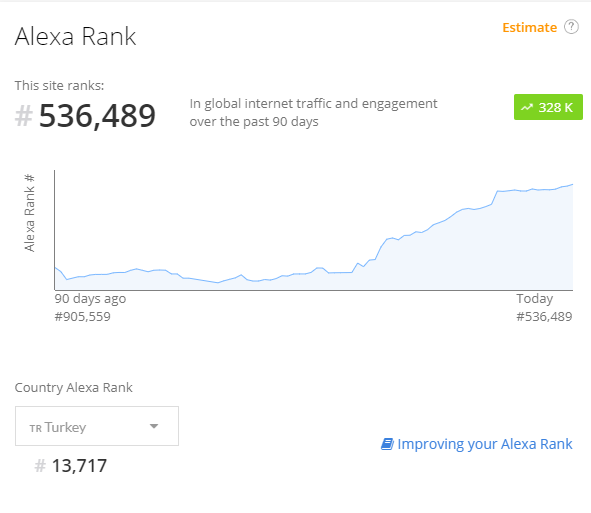
Task: Click the Turkey country rank 13,717
Action: click(80, 466)
